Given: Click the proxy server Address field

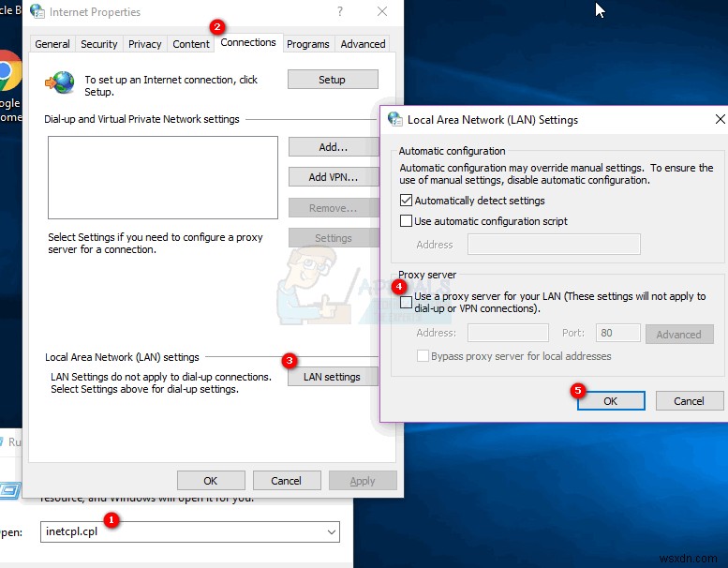Looking at the screenshot, I should point(508,333).
